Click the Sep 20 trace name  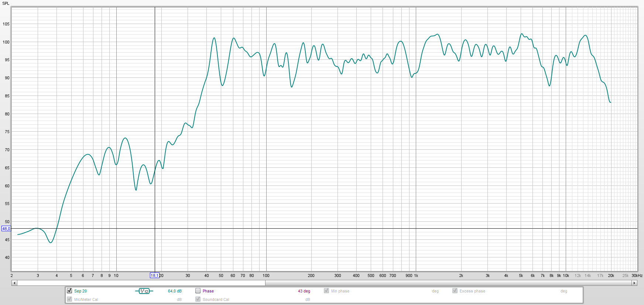(x=80, y=291)
